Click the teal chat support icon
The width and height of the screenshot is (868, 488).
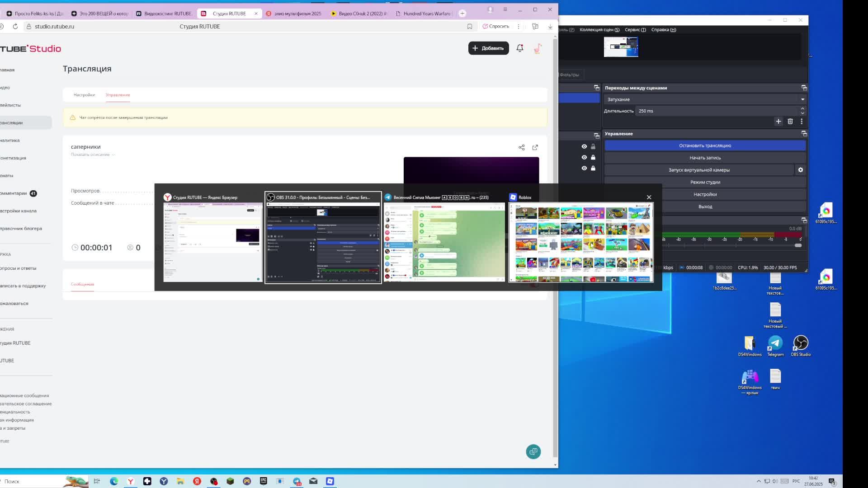pos(533,452)
